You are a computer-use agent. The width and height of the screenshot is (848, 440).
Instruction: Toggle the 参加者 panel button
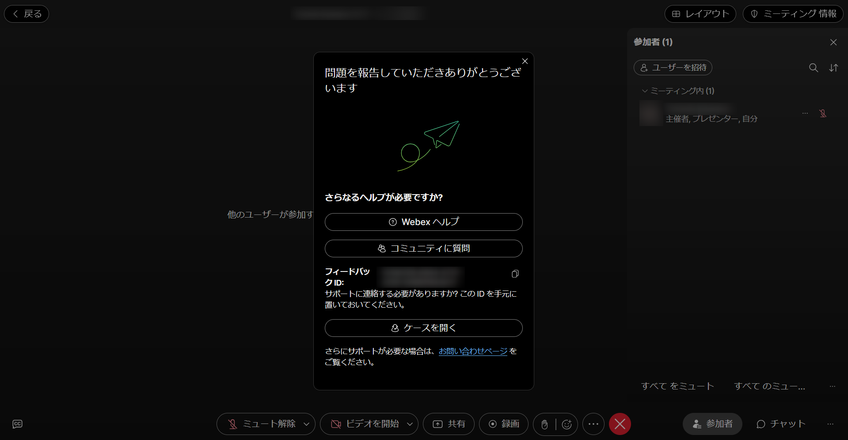712,424
